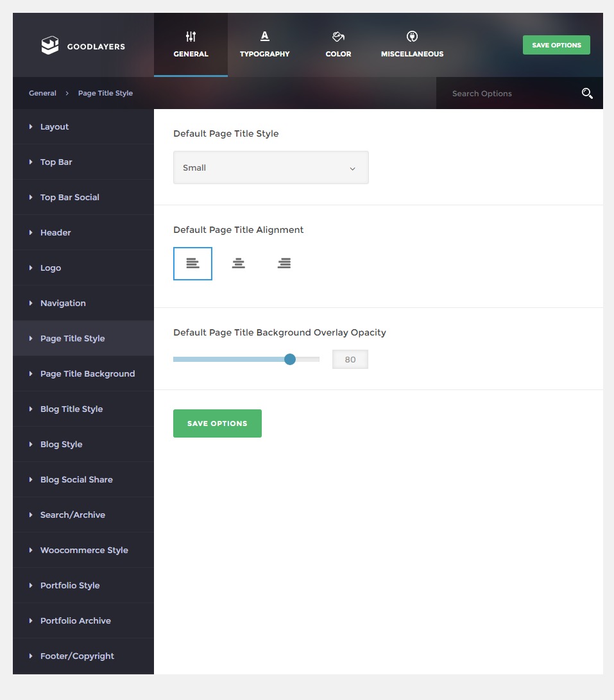Select center alignment for page title
Screen dimensions: 614x700
239,264
